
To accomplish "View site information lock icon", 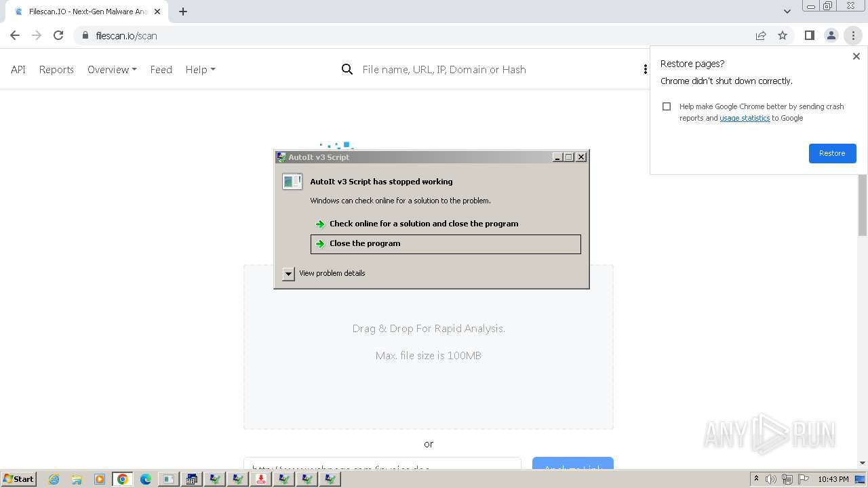I will pyautogui.click(x=85, y=35).
